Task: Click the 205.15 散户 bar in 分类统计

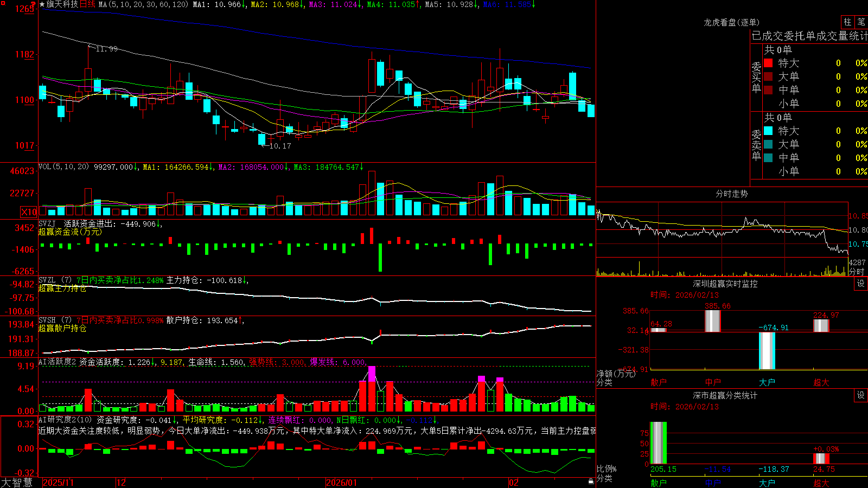Action: coord(659,442)
